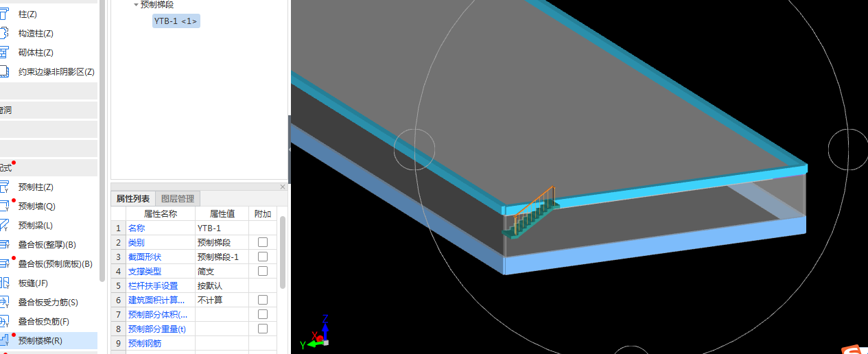This screenshot has height=354, width=868.
Task: Toggle 附加 checkbox for 截面形状 row
Action: pos(263,257)
